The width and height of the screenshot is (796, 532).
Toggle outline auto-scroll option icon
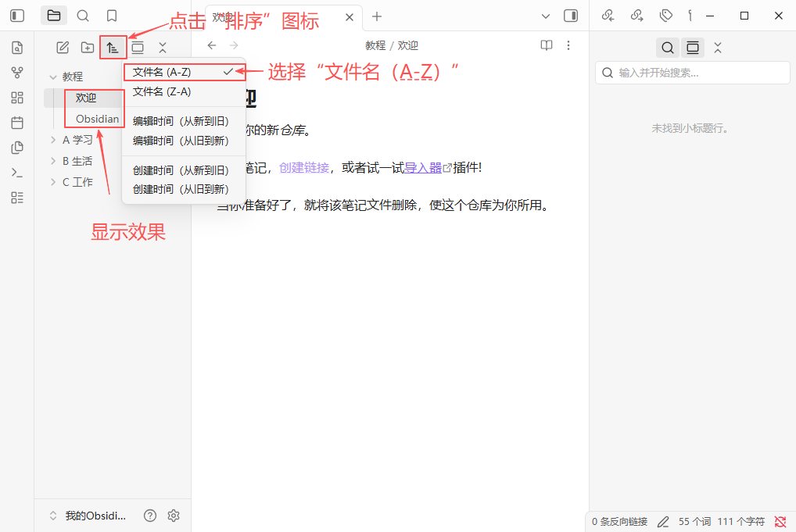[693, 48]
